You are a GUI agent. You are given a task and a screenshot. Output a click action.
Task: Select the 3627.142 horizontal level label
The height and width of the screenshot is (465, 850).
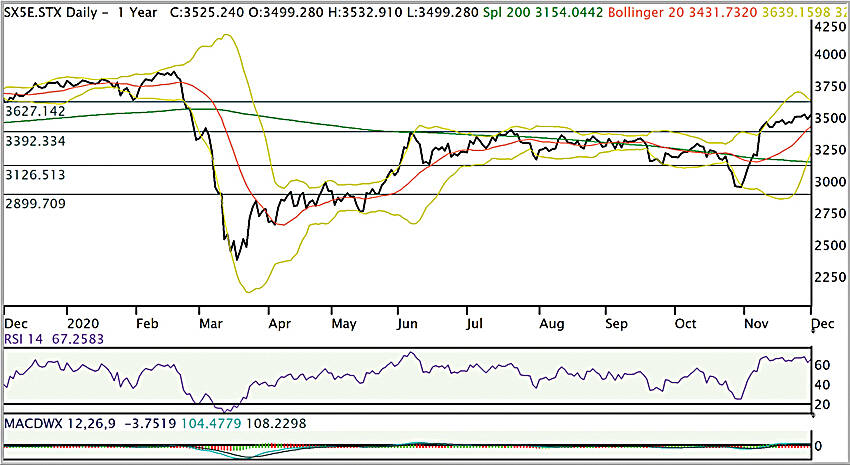(35, 111)
